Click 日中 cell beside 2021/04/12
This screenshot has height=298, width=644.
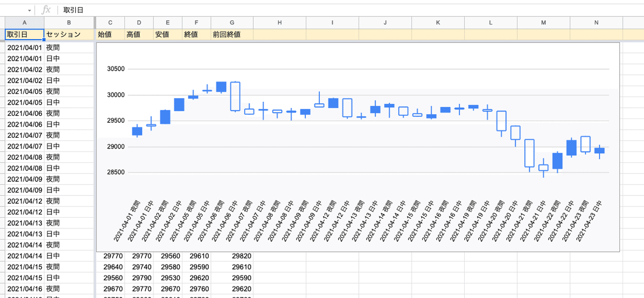tap(69, 212)
